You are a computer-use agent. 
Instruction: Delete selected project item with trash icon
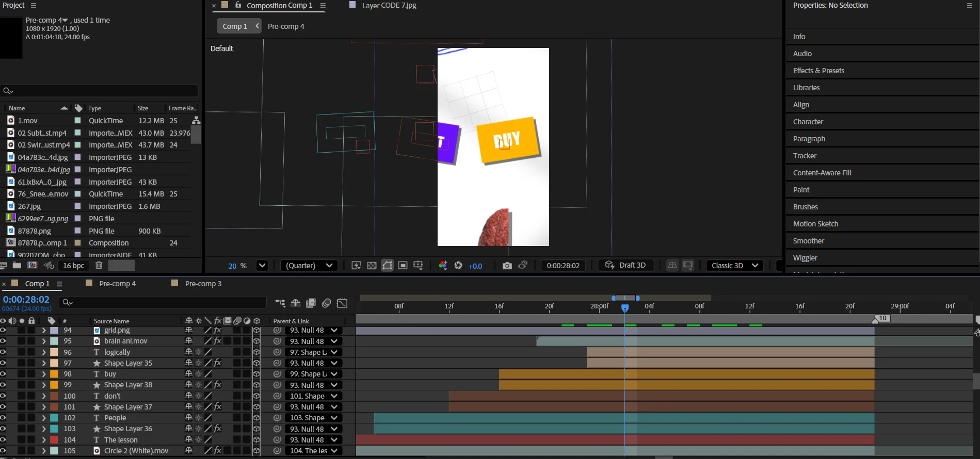click(99, 266)
